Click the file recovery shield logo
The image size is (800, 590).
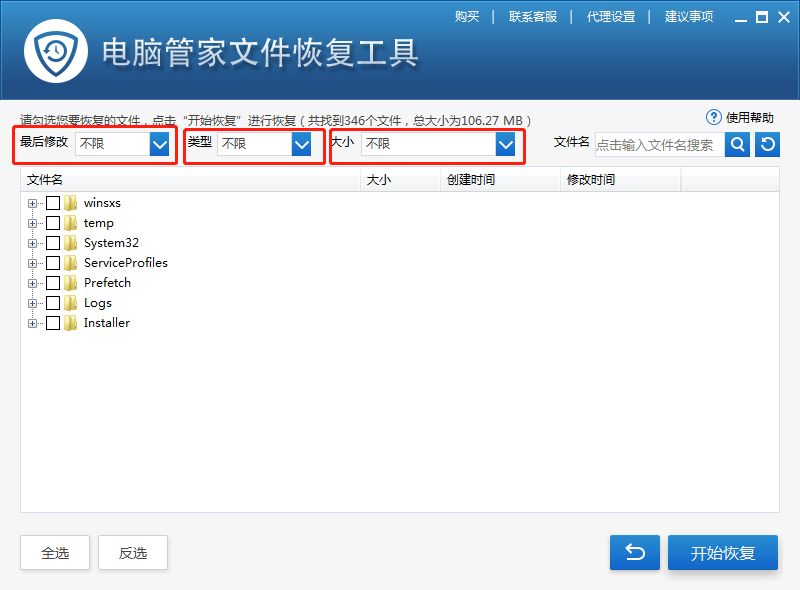[x=56, y=51]
